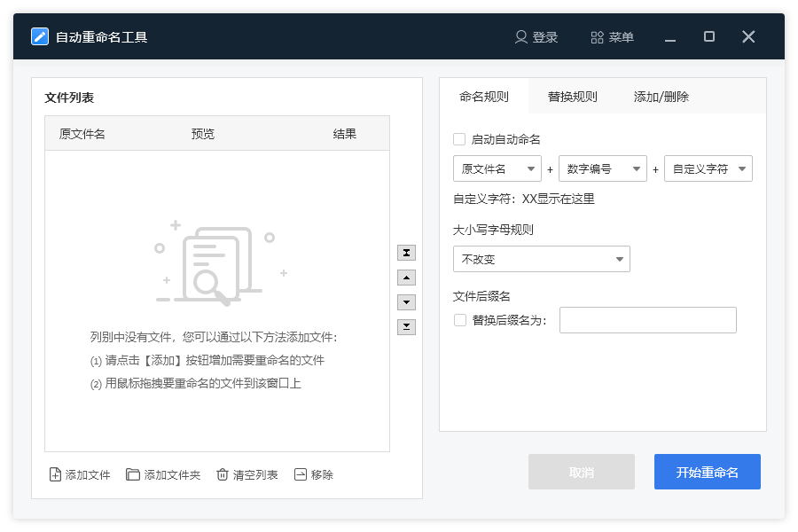
Task: Open the 数字编号 dropdown
Action: click(x=603, y=168)
